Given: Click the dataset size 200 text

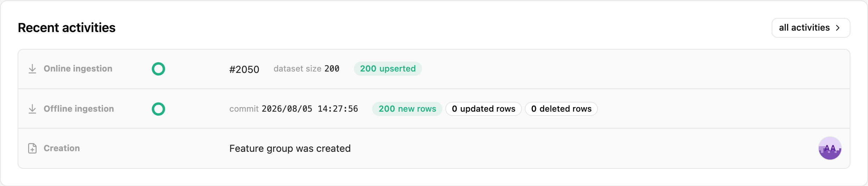Looking at the screenshot, I should click(306, 69).
